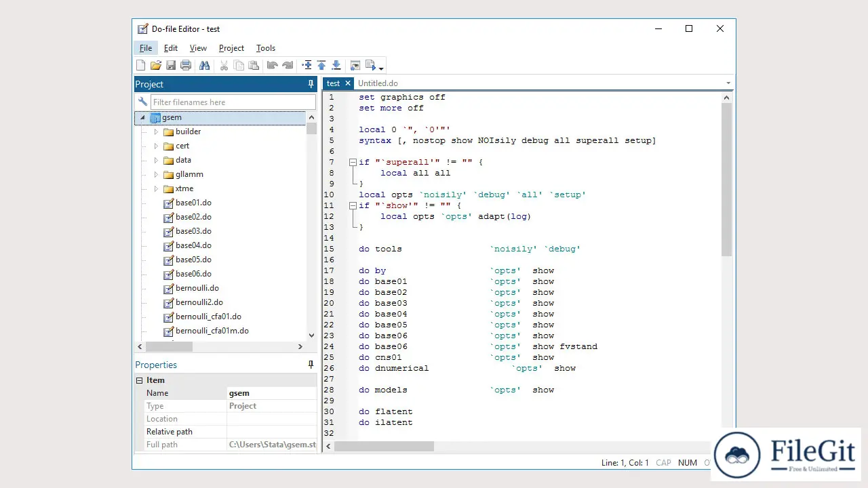Screen dimensions: 868x488
Task: Go to previous bookmark up arrow
Action: click(321, 65)
